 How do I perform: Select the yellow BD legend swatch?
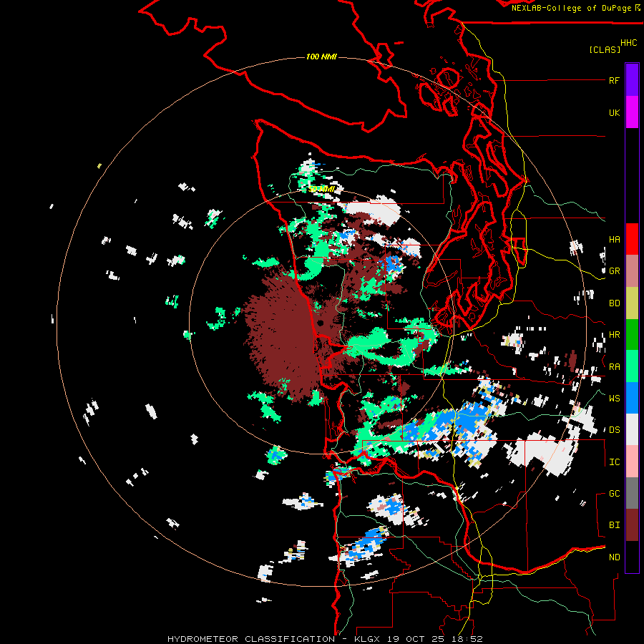632,303
